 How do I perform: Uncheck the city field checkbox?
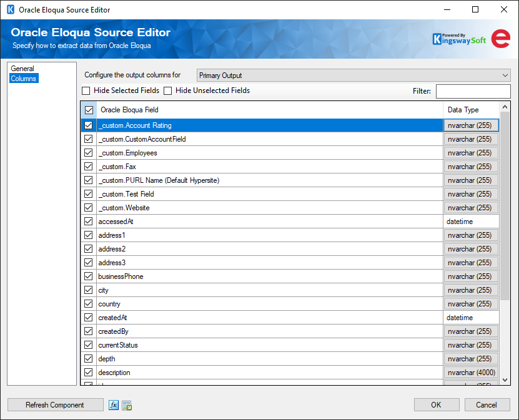[89, 290]
